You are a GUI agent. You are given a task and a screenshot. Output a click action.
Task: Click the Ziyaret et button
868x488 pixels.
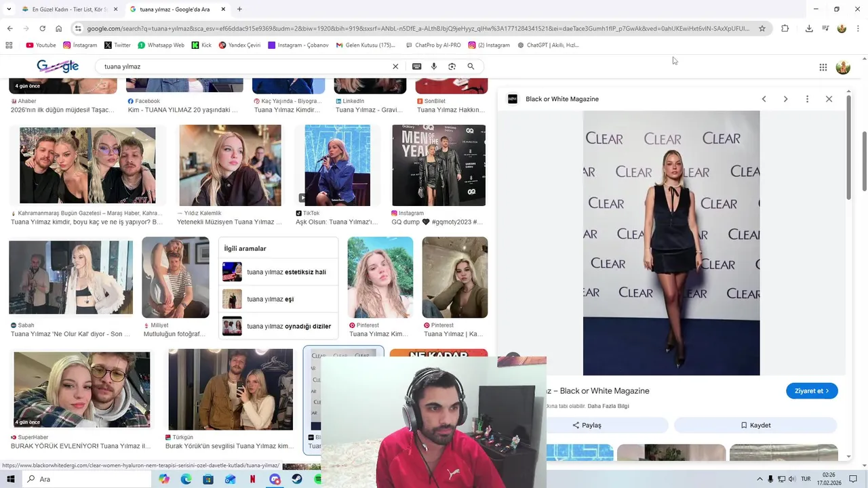click(812, 391)
